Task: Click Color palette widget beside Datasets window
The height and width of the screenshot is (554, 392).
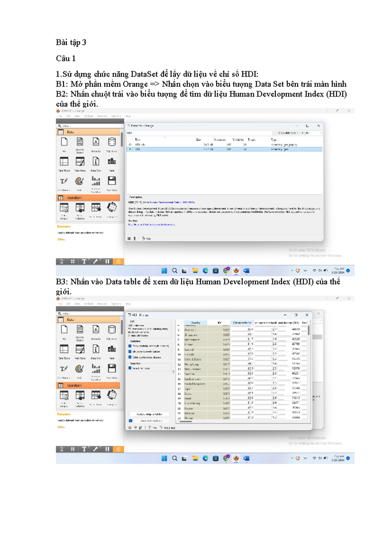Action: 79,181
